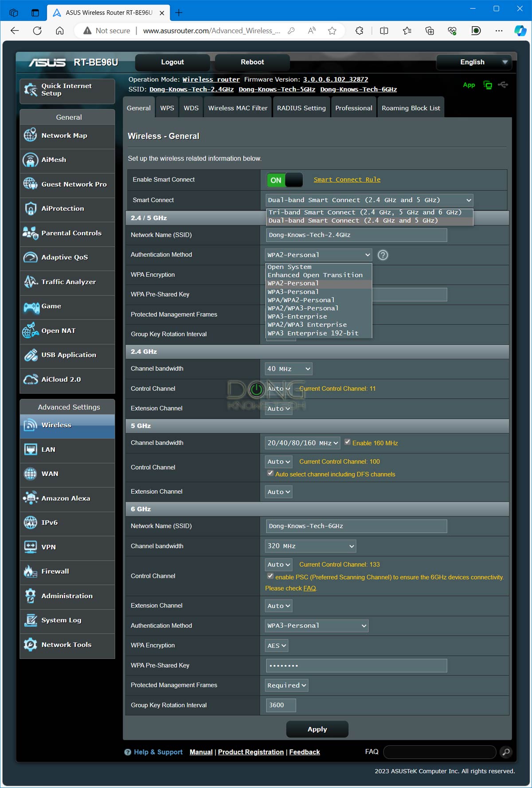
Task: Open Adaptive QoS settings
Action: 67,258
